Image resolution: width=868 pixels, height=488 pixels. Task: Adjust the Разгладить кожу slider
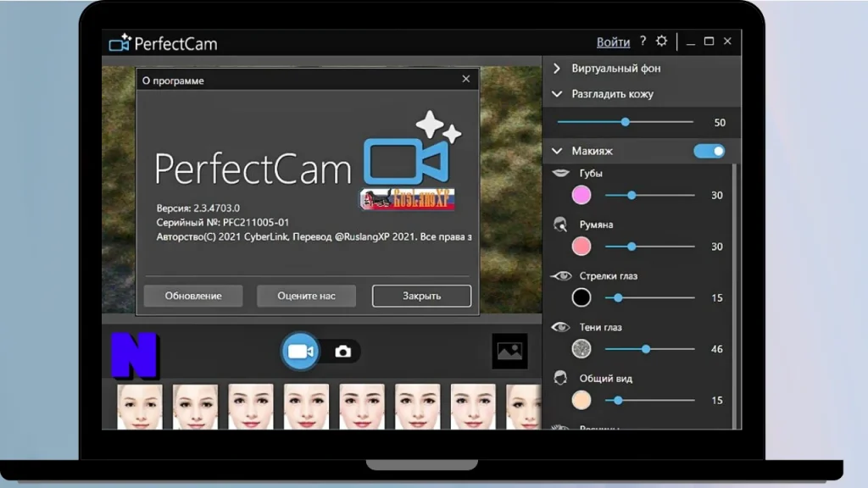[x=625, y=122]
